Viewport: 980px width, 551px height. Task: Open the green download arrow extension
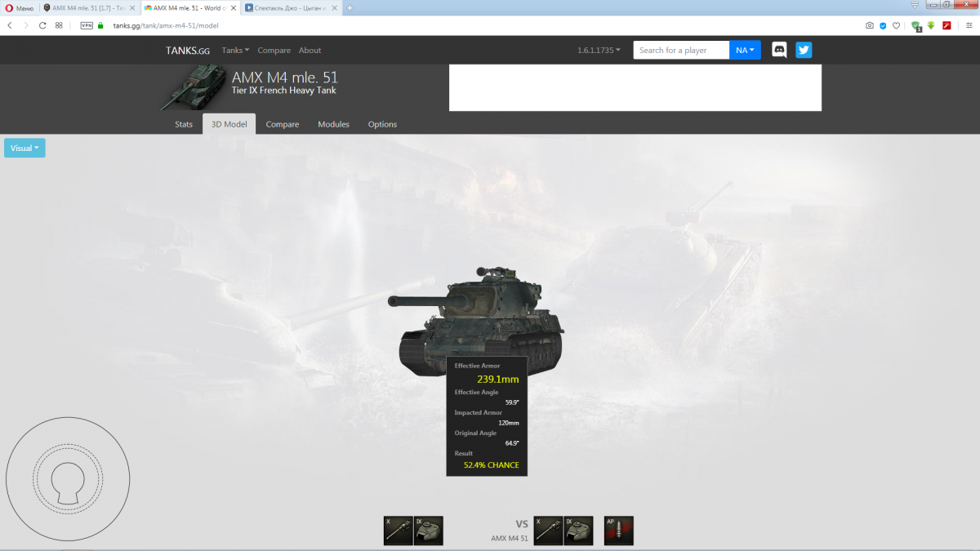[x=931, y=25]
